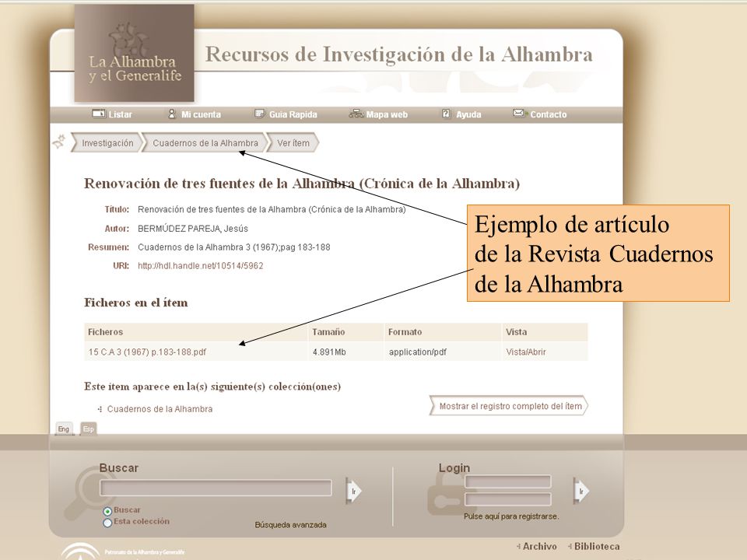This screenshot has height=560, width=747.
Task: Open the hdl.handle.net/10514/5962 URI link
Action: [x=201, y=266]
